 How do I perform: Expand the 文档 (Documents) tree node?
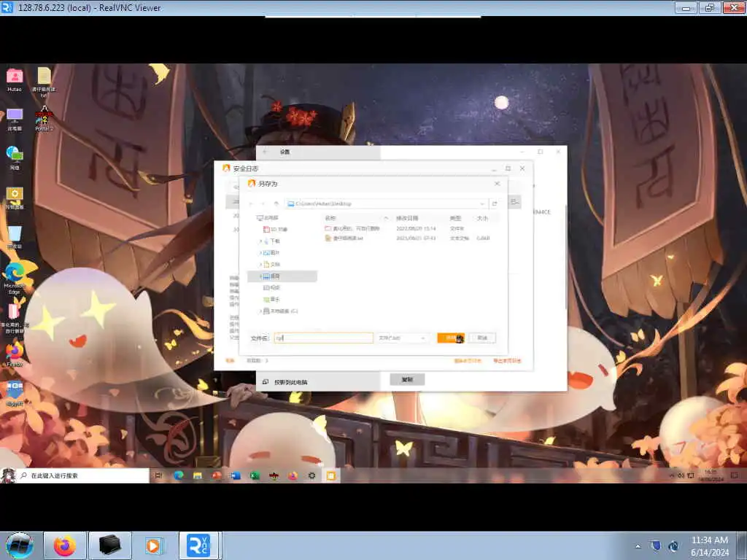coord(260,264)
